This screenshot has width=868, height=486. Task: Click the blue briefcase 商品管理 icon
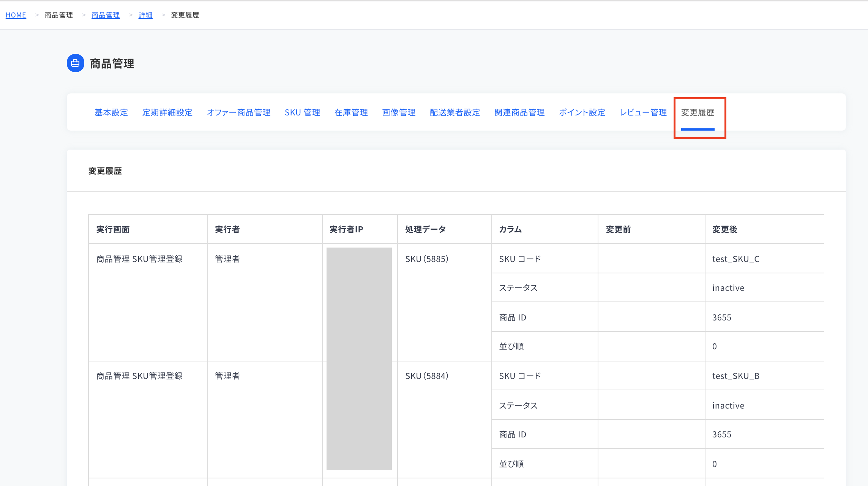[x=75, y=63]
